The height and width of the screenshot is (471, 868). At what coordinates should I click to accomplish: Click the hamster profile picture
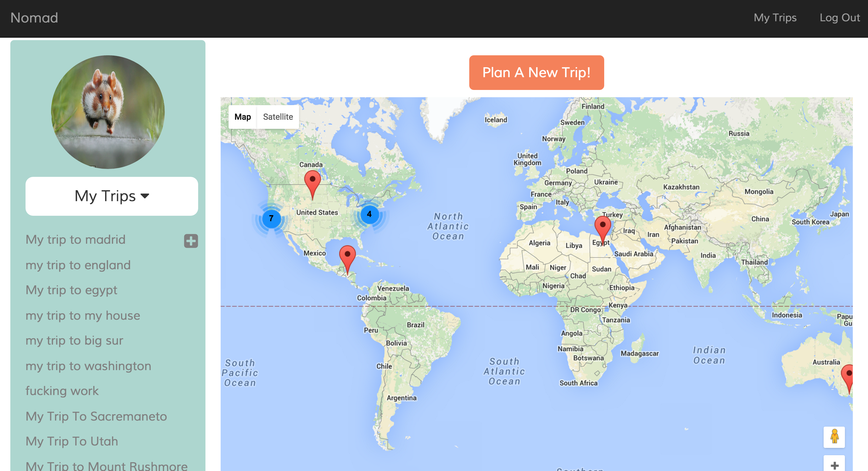[108, 112]
